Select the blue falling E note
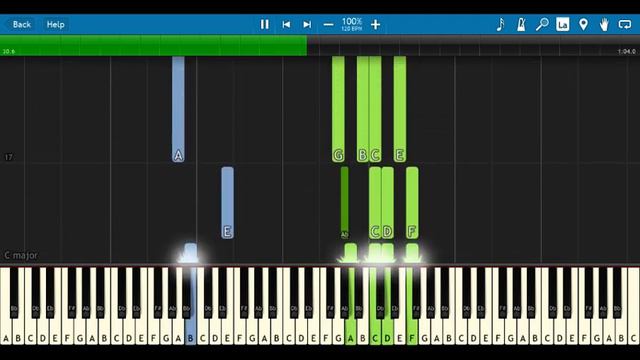The width and height of the screenshot is (640, 360). click(x=227, y=203)
